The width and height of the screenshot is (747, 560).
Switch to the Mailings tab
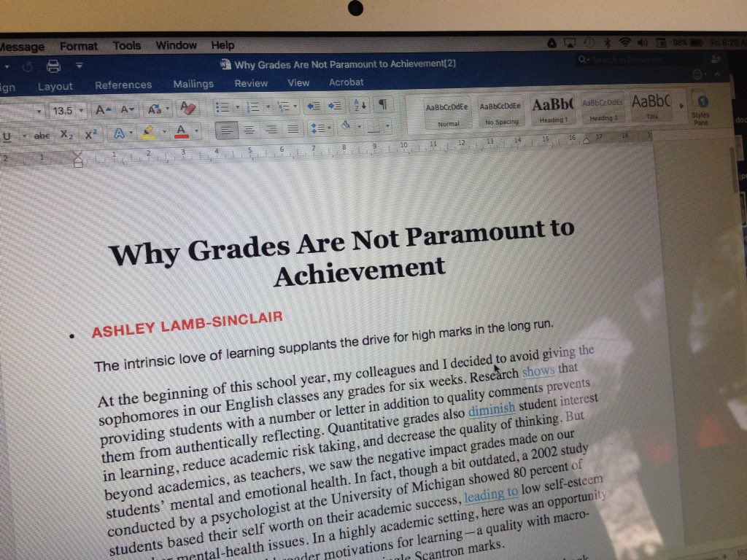[x=193, y=85]
